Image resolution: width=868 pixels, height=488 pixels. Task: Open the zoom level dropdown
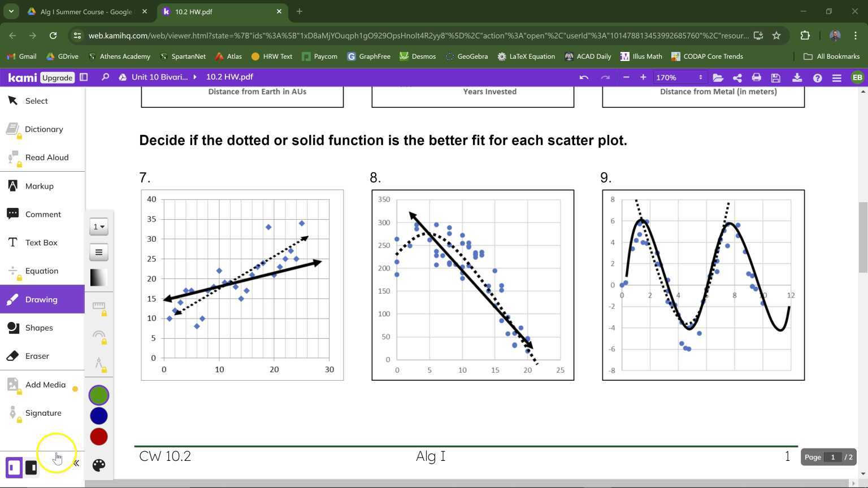pyautogui.click(x=679, y=77)
